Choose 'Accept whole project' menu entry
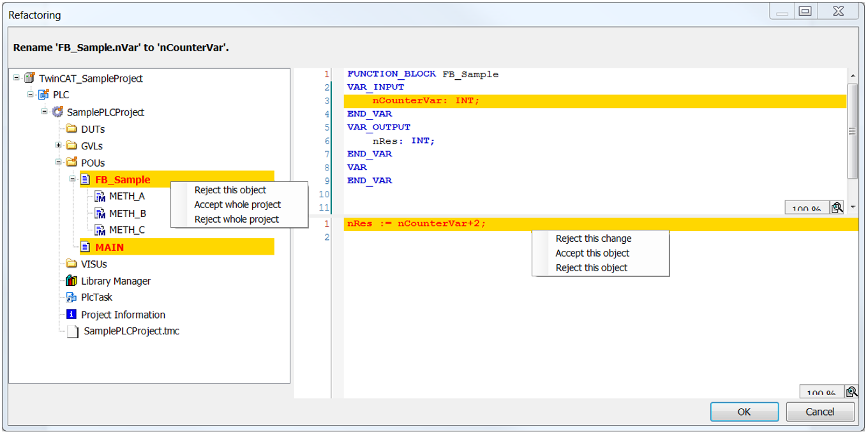The image size is (868, 434). point(237,205)
